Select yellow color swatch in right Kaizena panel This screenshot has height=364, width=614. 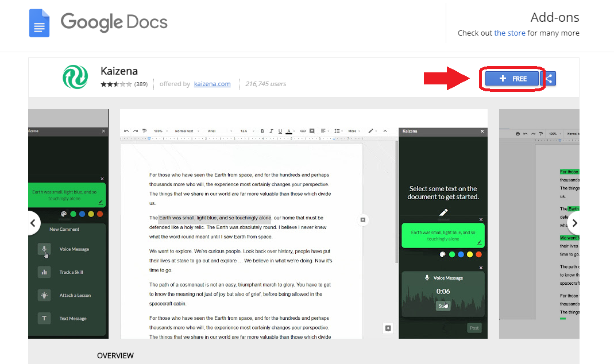(x=470, y=254)
